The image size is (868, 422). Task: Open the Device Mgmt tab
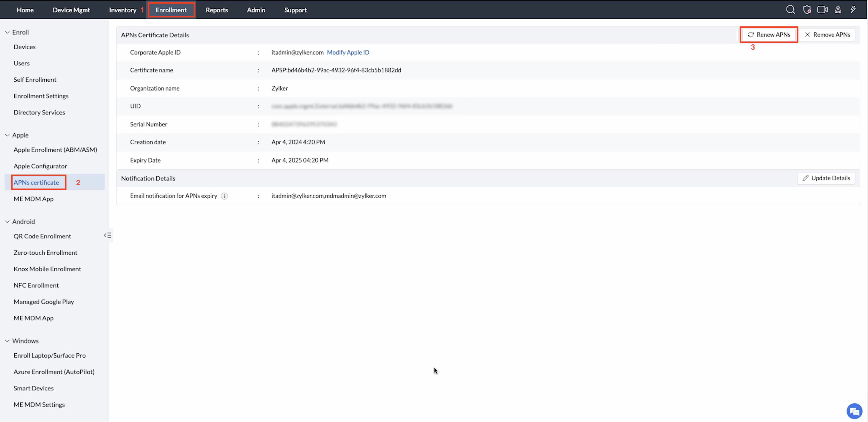tap(71, 10)
